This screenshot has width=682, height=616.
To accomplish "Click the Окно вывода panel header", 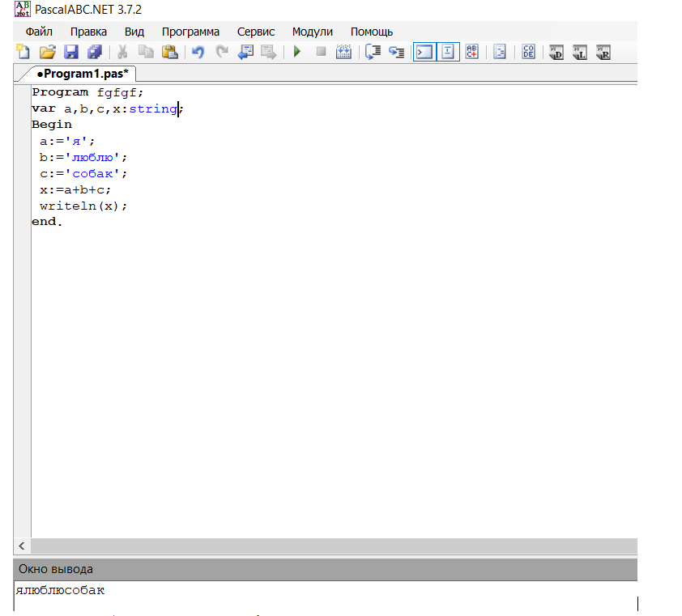I will (x=326, y=569).
